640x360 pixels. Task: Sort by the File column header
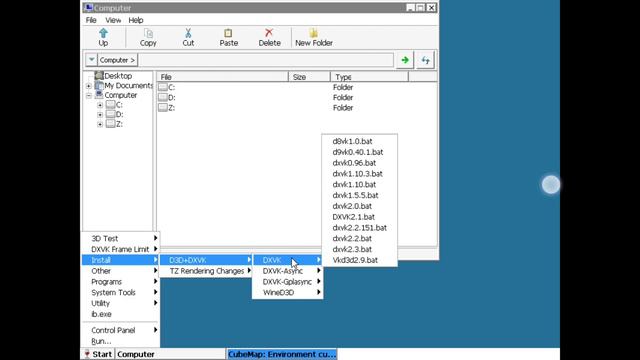[223, 77]
